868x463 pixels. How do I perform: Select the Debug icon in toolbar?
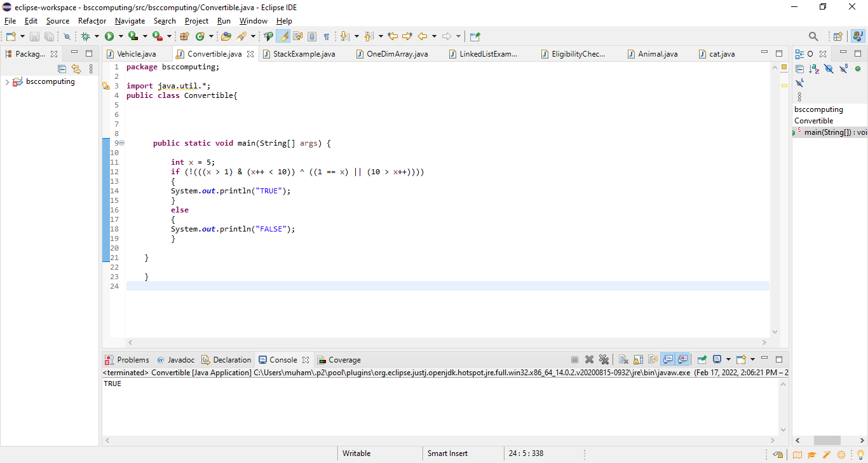86,36
